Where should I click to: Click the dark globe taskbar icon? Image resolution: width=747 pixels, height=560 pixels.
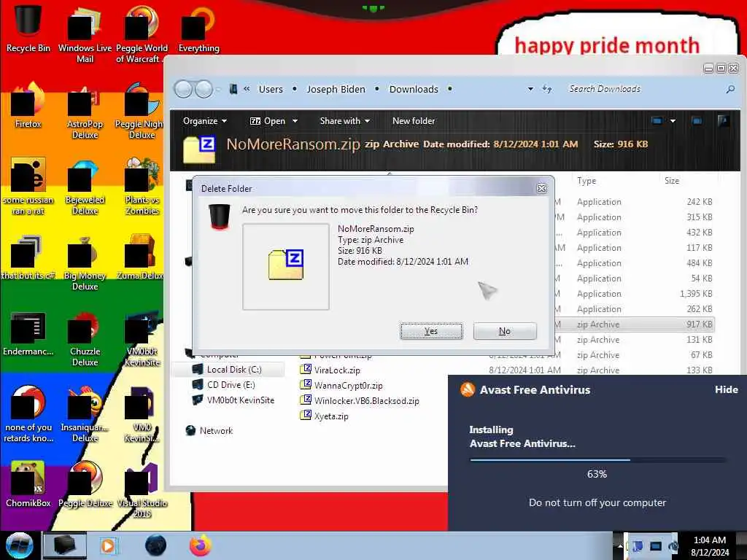(155, 545)
